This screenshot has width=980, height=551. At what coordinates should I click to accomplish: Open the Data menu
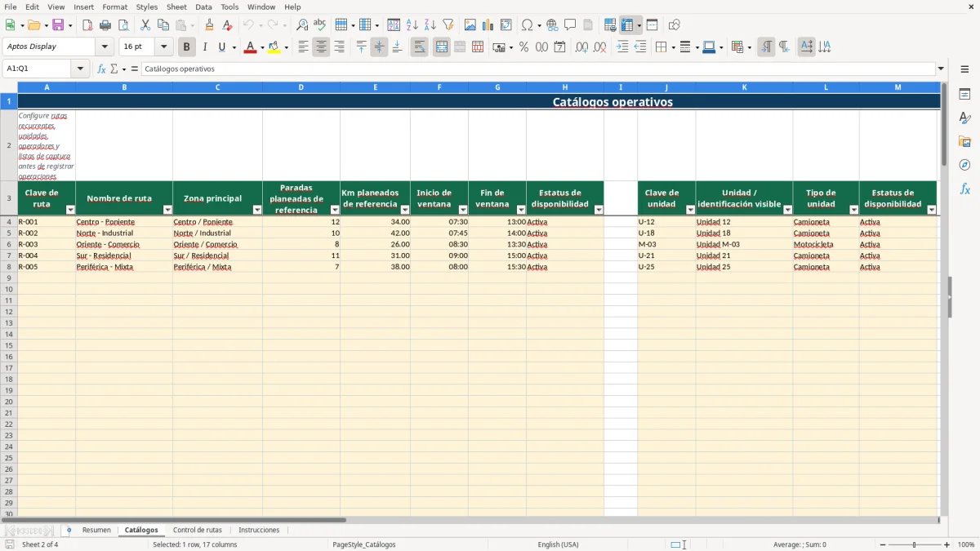[x=203, y=7]
